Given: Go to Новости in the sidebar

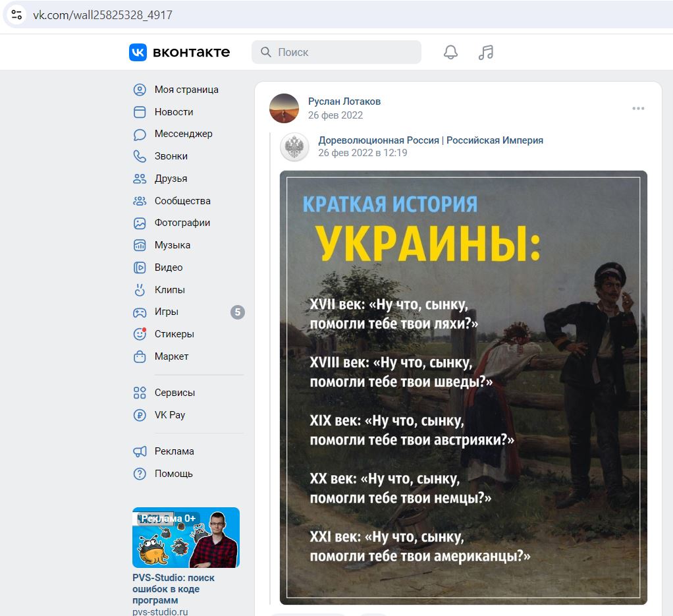Looking at the screenshot, I should (174, 112).
